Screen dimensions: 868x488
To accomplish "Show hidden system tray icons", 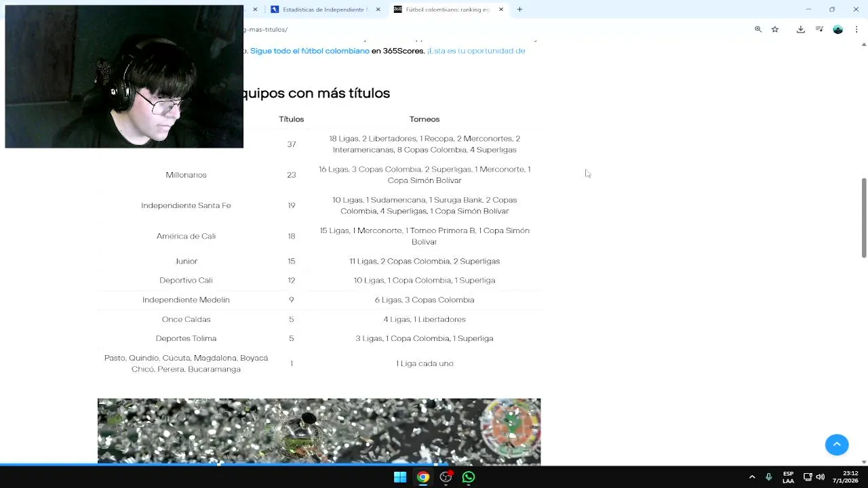I will 752,477.
